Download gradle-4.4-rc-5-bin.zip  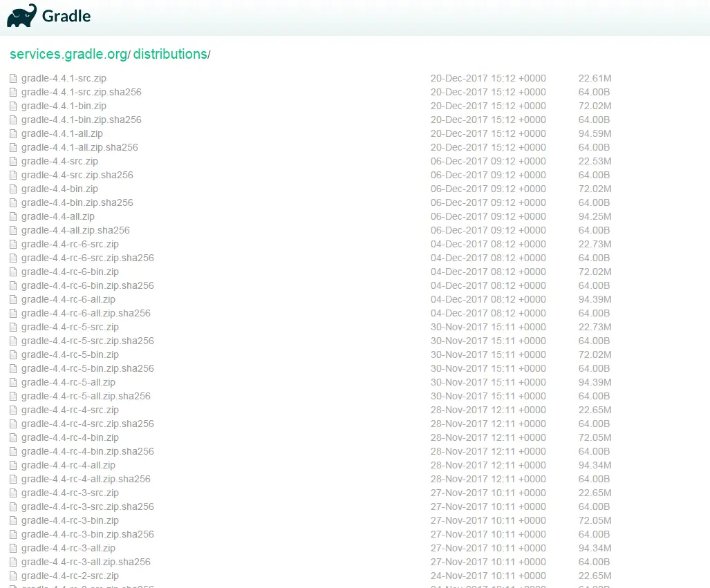71,354
